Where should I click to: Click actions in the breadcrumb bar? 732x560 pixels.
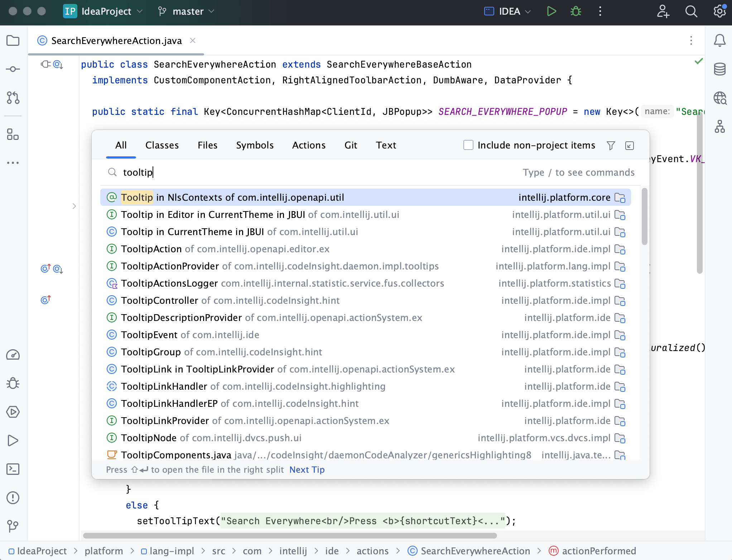(x=372, y=551)
